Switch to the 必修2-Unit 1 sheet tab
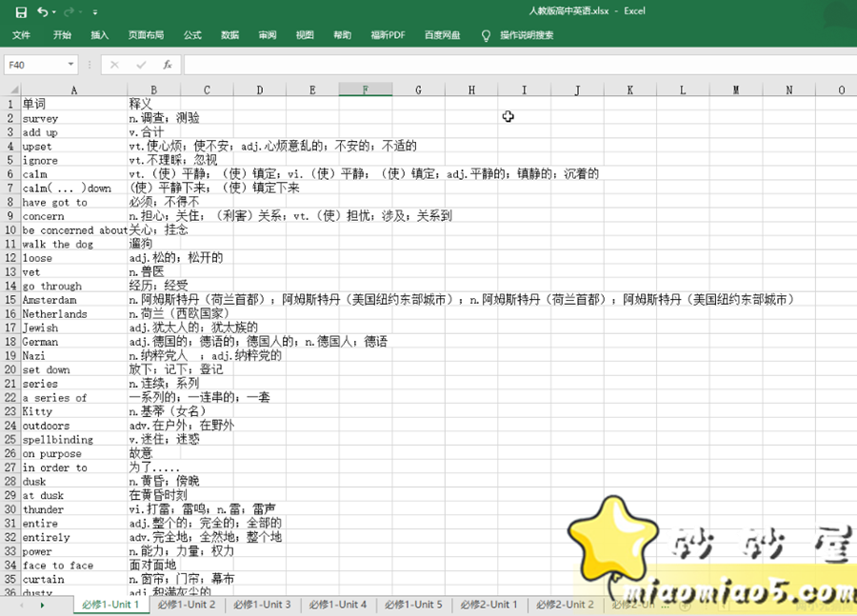 pyautogui.click(x=489, y=604)
